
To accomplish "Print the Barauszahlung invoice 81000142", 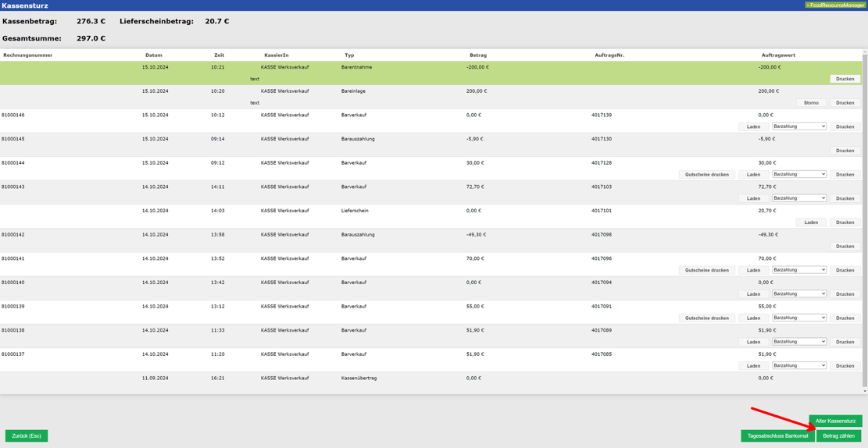I will pos(845,247).
